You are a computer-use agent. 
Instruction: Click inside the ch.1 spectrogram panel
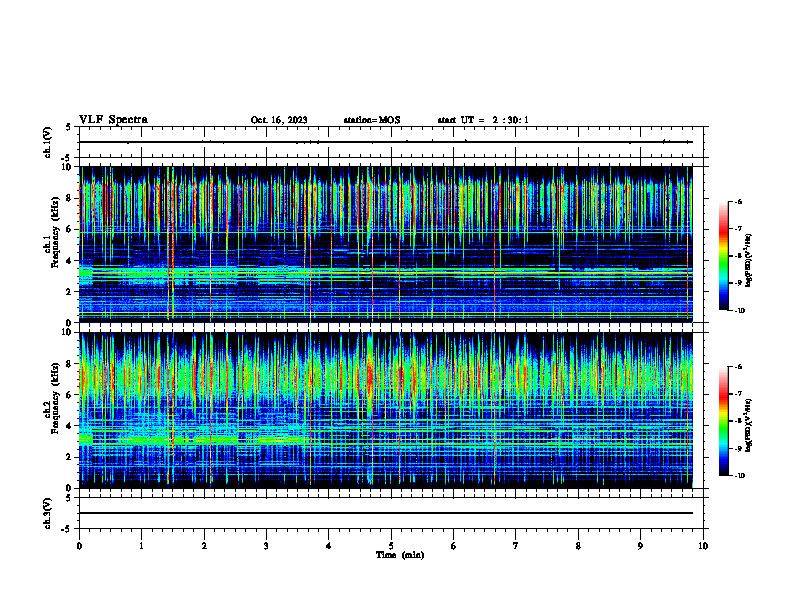tap(386, 244)
